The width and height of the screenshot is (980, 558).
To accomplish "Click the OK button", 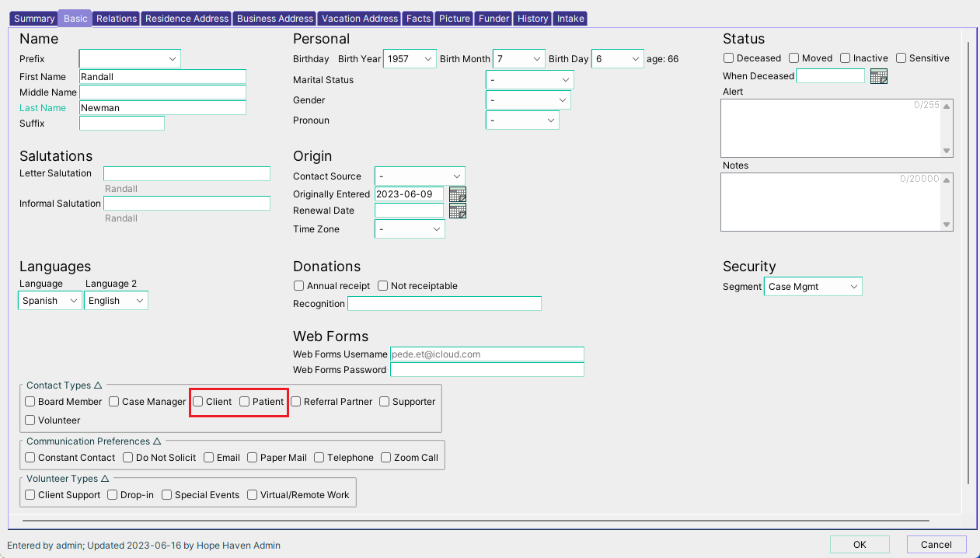I will 860,545.
